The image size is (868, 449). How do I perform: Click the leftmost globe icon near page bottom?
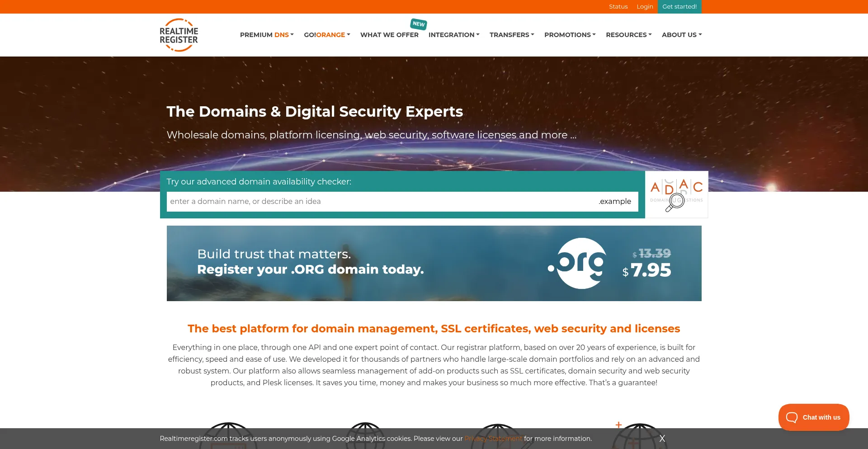[228, 435]
